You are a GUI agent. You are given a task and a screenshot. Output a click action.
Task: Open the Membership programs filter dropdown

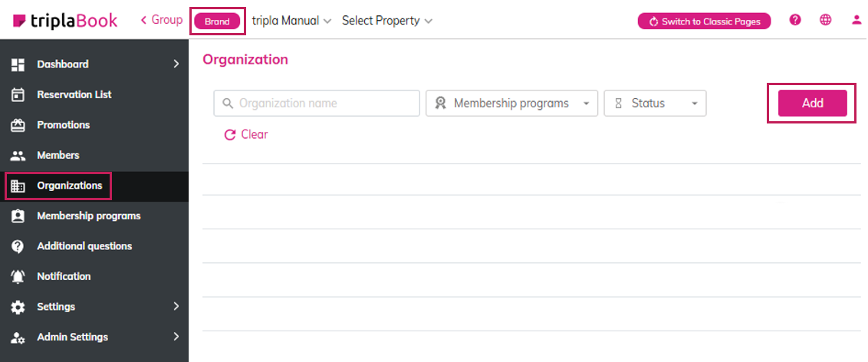[511, 104]
